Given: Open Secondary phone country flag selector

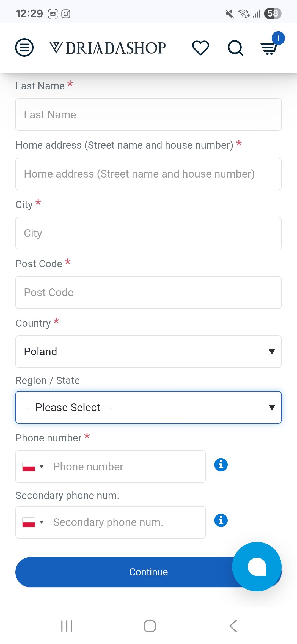Looking at the screenshot, I should pyautogui.click(x=33, y=522).
